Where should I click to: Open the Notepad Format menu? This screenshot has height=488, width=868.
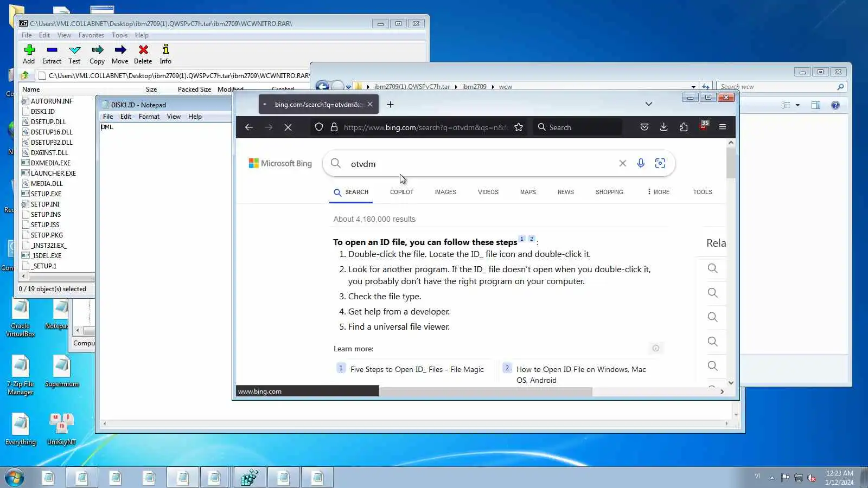pyautogui.click(x=149, y=117)
